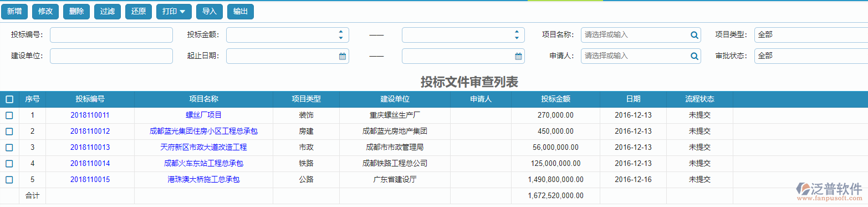868x207 pixels.
Task: Select cell 重庆螺丝生产厂
Action: pos(395,115)
